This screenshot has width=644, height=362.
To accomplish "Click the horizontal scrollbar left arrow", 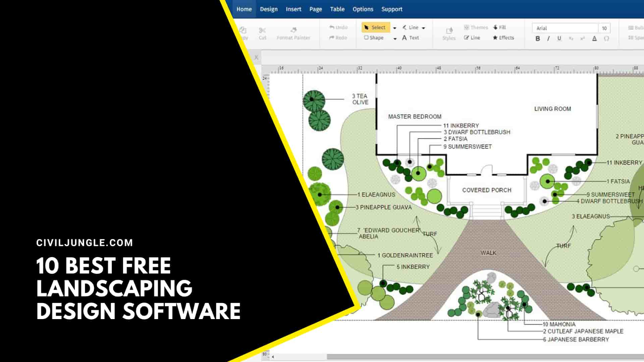I will (x=273, y=357).
